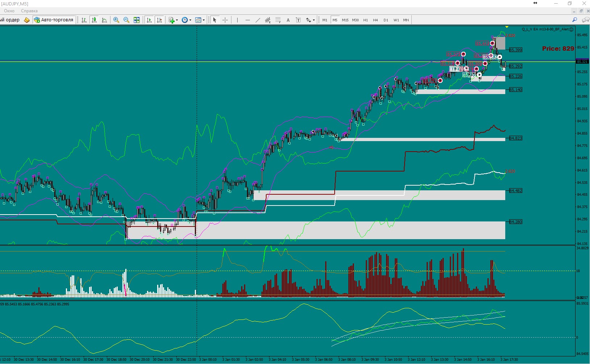The image size is (590, 364).
Task: Click the 85.226 price level label
Action: [x=515, y=76]
